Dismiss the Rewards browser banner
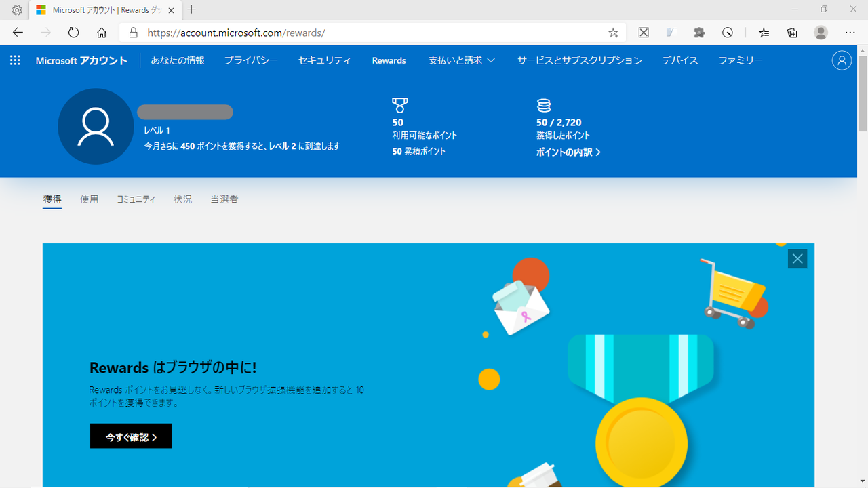Screen dimensions: 868x488 797,258
